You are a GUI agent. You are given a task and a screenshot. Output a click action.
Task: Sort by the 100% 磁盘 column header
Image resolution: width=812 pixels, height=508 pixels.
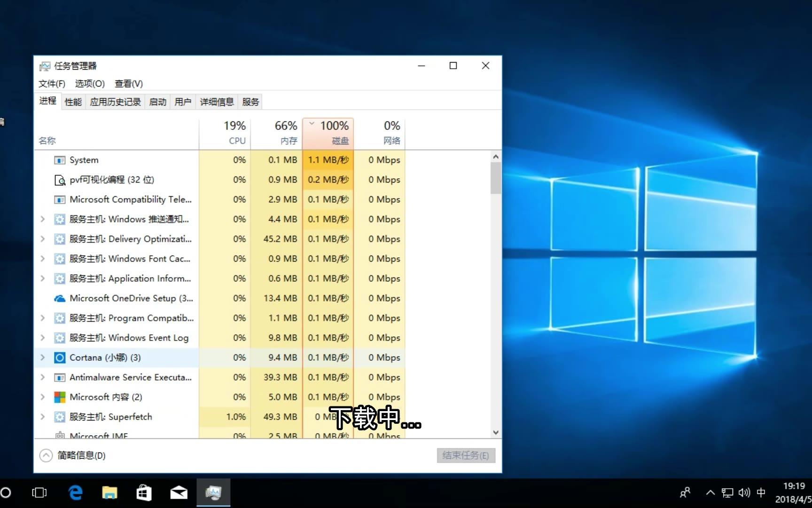pos(328,133)
